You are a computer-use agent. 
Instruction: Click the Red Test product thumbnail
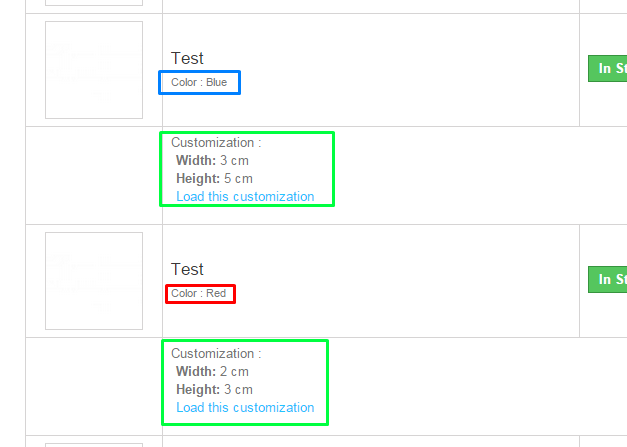click(x=94, y=281)
